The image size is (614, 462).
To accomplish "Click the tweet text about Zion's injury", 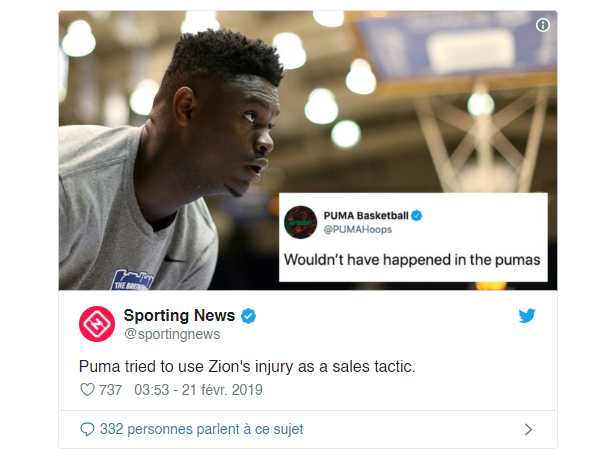I will click(x=247, y=367).
